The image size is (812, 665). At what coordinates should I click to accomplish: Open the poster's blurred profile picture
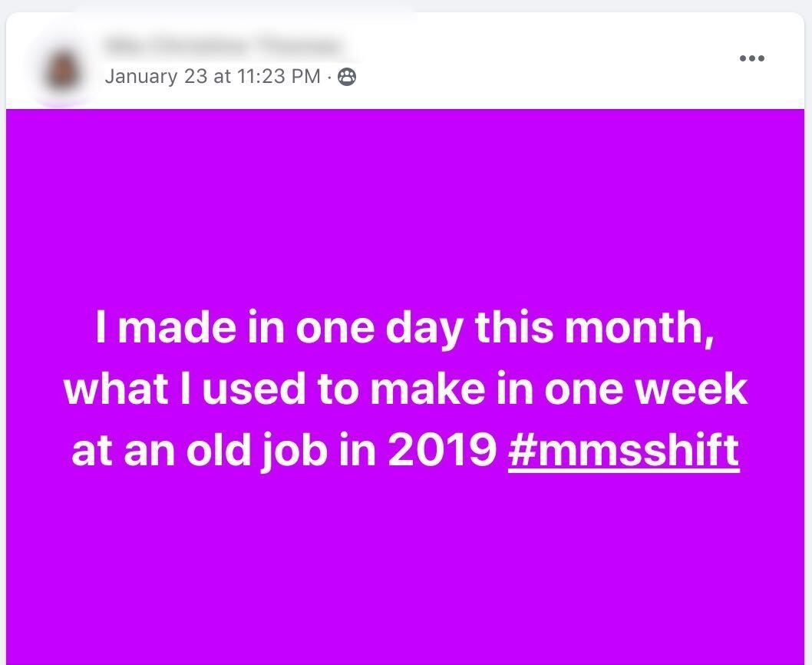pyautogui.click(x=64, y=68)
